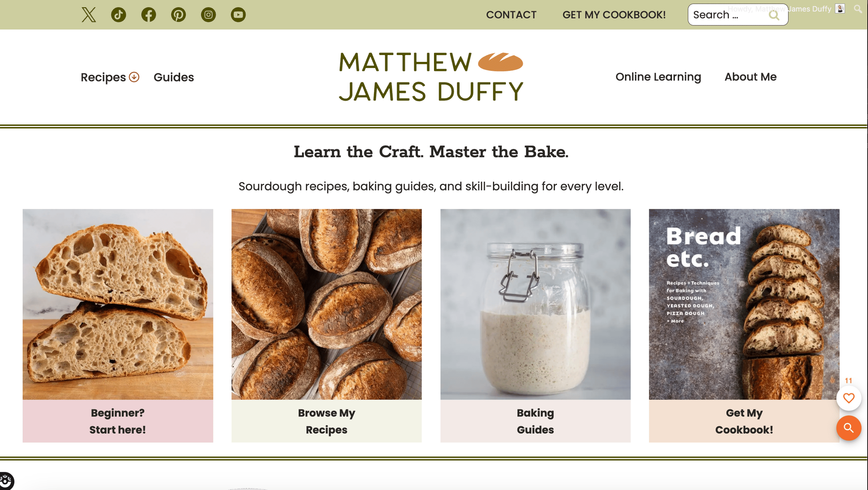This screenshot has width=868, height=490.
Task: Click the search magnifier in search box
Action: coord(774,15)
